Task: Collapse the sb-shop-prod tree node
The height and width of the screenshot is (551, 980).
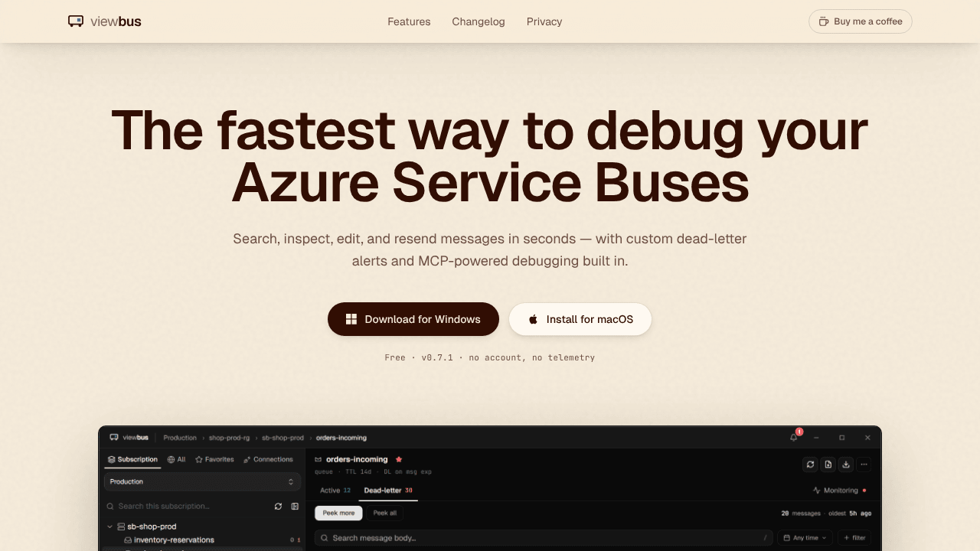Action: coord(109,527)
